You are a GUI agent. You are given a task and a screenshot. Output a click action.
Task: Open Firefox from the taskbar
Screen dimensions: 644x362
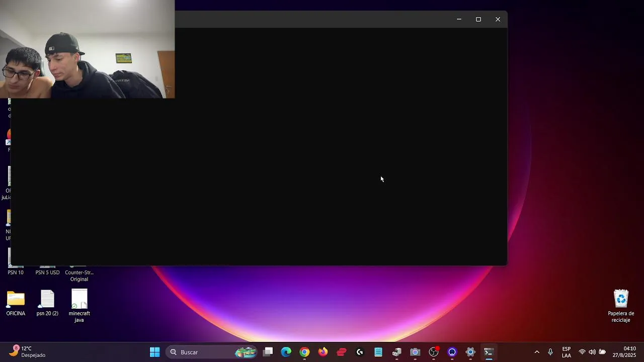click(x=323, y=352)
